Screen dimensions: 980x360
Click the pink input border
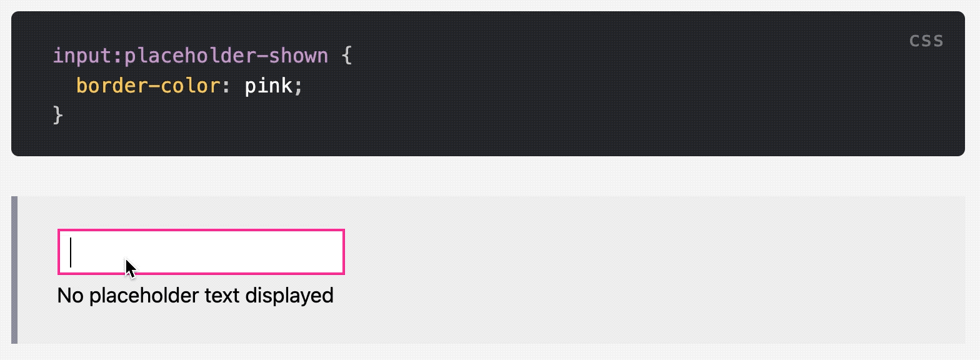click(200, 231)
